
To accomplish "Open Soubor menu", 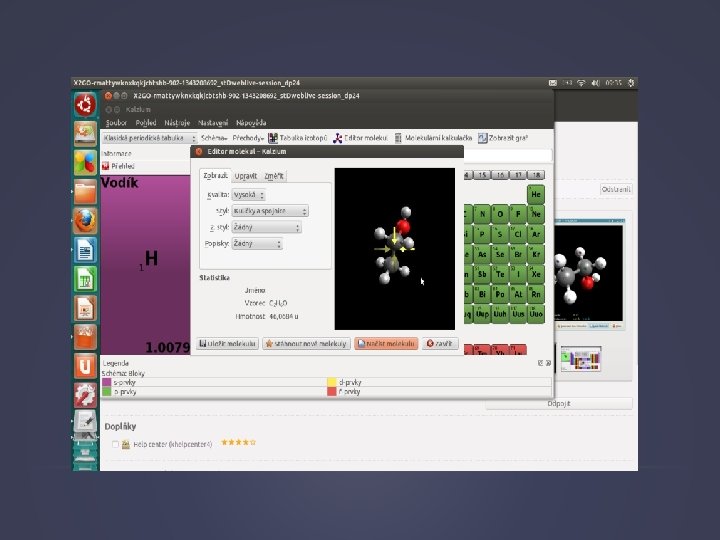I will click(x=116, y=123).
